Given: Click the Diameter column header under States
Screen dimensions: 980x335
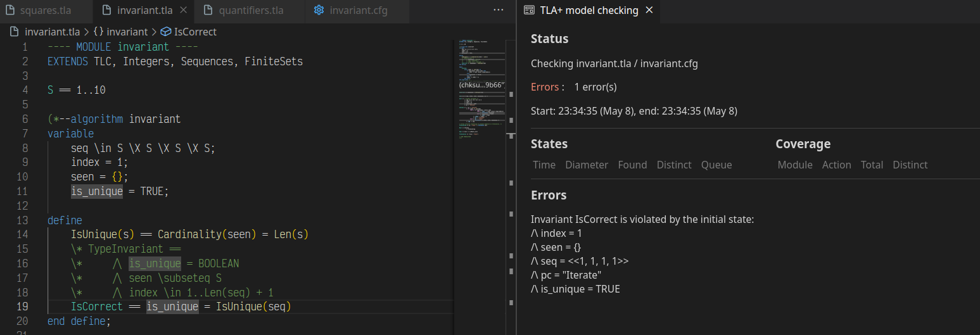Looking at the screenshot, I should coord(587,165).
